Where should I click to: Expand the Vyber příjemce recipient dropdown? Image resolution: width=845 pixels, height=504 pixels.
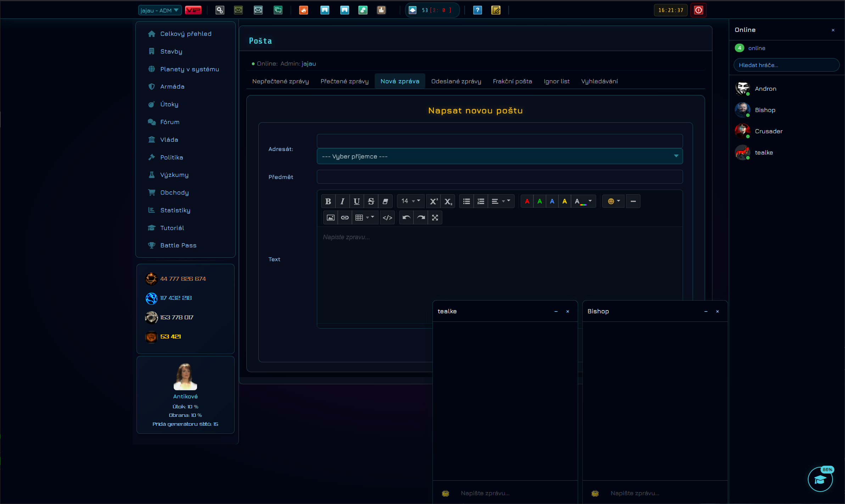tap(499, 156)
